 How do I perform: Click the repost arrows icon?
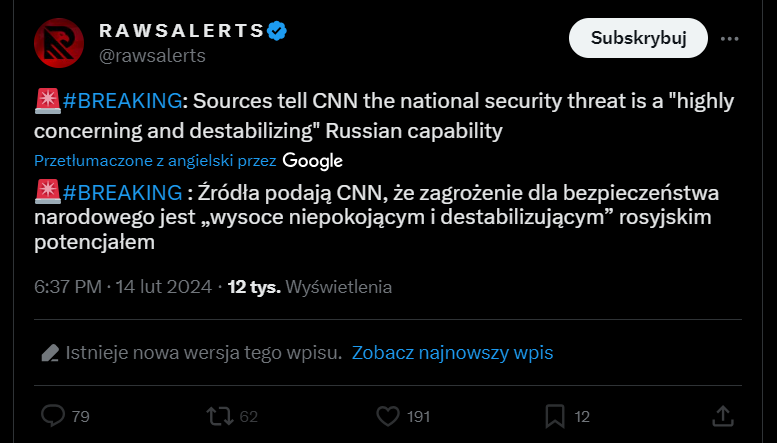click(x=220, y=416)
